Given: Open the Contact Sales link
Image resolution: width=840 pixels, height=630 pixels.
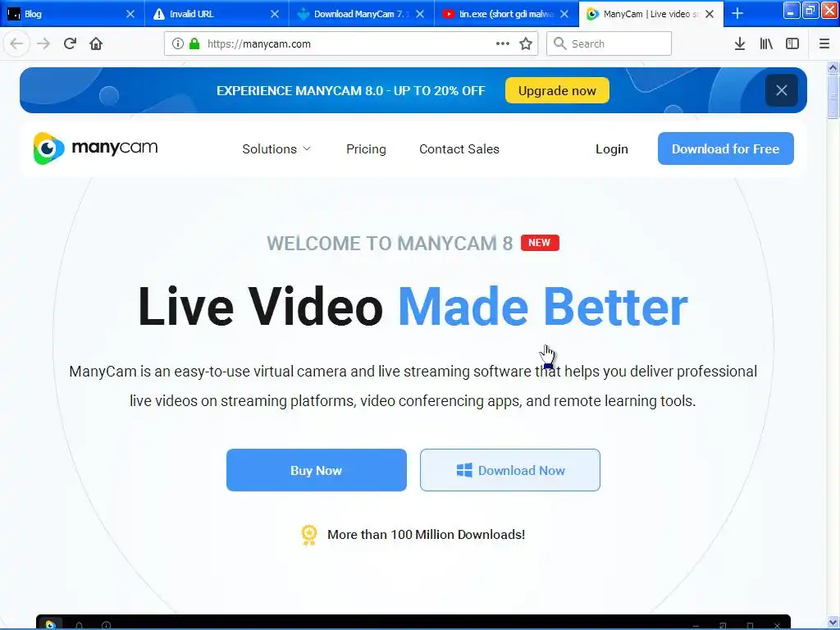Looking at the screenshot, I should point(459,149).
